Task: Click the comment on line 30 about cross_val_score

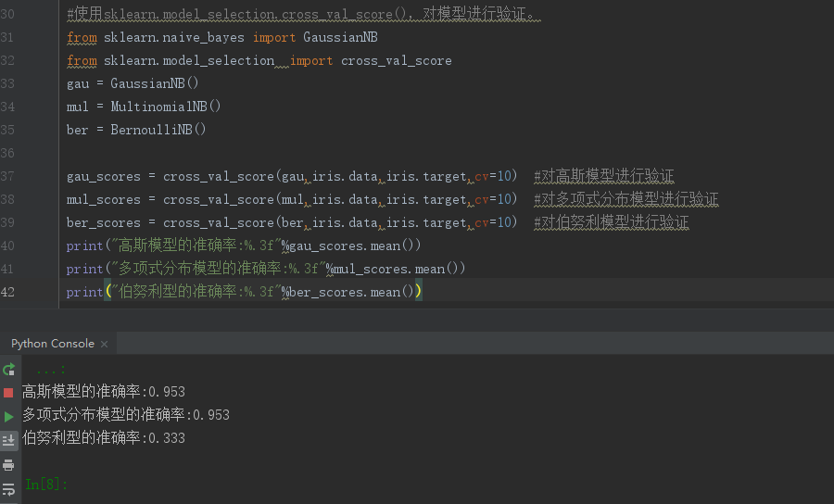Action: coord(304,14)
